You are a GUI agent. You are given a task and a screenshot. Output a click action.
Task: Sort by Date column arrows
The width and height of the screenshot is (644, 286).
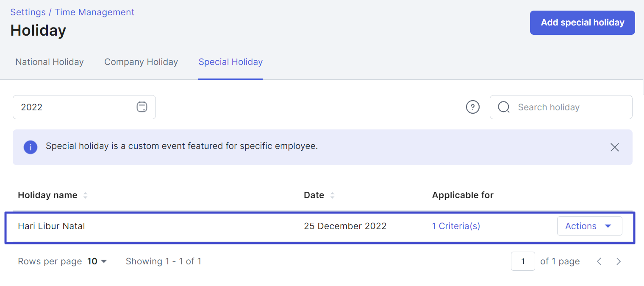pos(332,195)
